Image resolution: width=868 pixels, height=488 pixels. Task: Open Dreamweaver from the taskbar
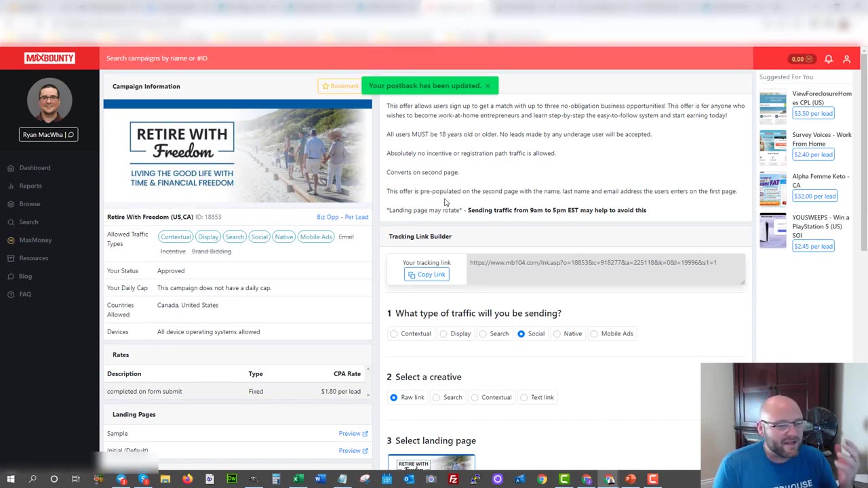(x=232, y=479)
